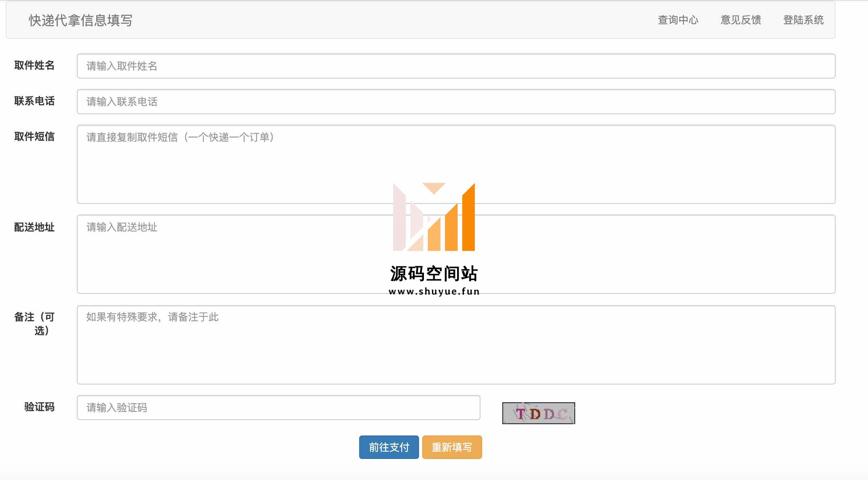
Task: Click the 取件短信 label
Action: pyautogui.click(x=34, y=136)
